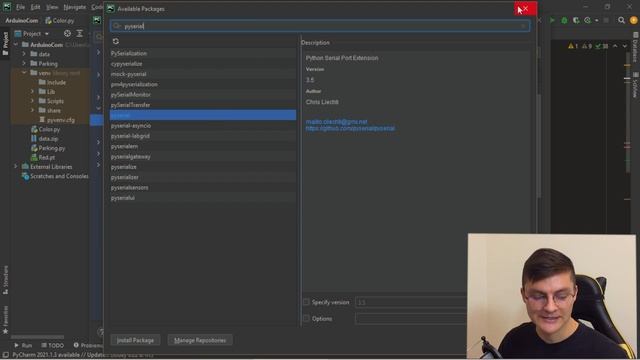This screenshot has height=360, width=640.
Task: Select pyserial-asyncio in package list
Action: coord(203,126)
